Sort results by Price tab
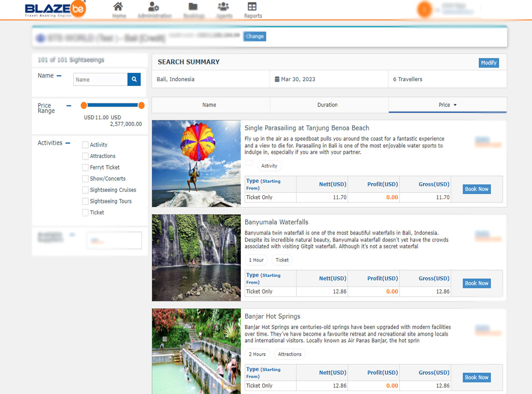The height and width of the screenshot is (394, 532). click(x=447, y=105)
